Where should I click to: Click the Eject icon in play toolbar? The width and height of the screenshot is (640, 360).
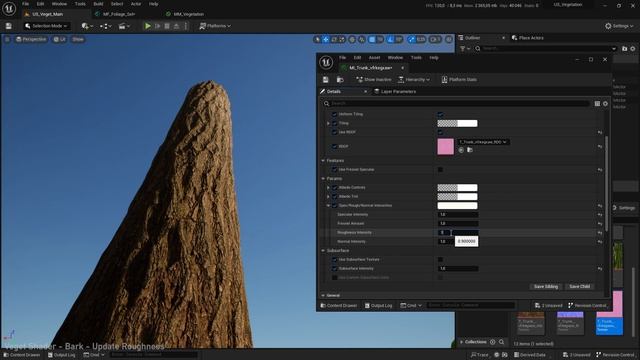[x=176, y=26]
